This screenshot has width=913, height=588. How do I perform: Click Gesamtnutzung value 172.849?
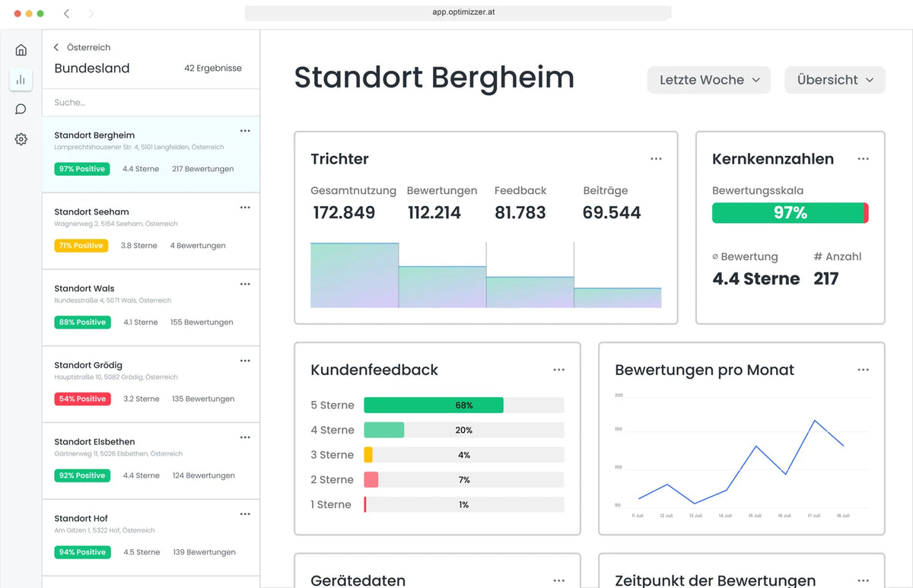click(x=344, y=213)
